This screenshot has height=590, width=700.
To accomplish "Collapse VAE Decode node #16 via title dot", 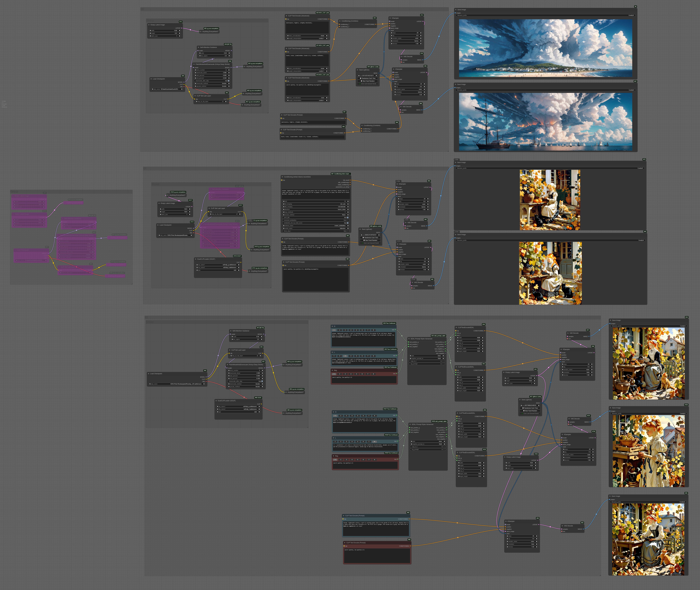I will (402, 57).
